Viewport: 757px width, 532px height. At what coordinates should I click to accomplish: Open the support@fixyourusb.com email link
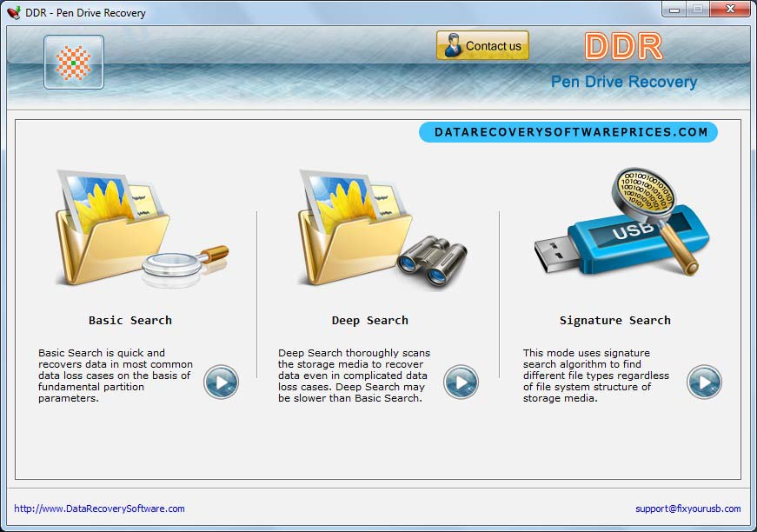688,509
